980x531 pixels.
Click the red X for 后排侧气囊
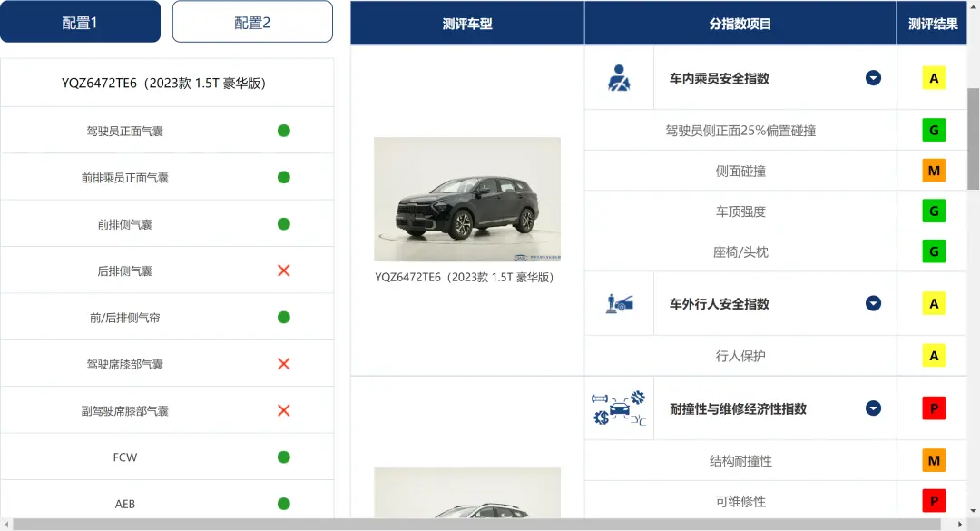point(284,270)
